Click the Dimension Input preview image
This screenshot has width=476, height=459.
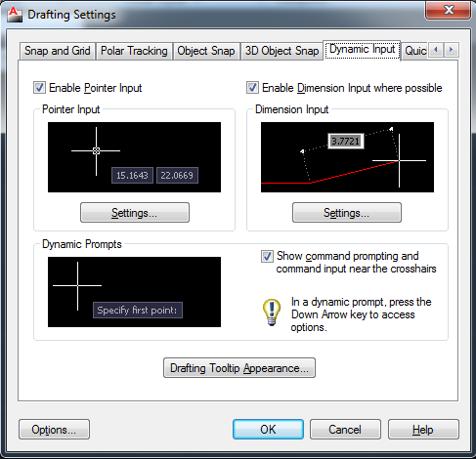coord(347,157)
